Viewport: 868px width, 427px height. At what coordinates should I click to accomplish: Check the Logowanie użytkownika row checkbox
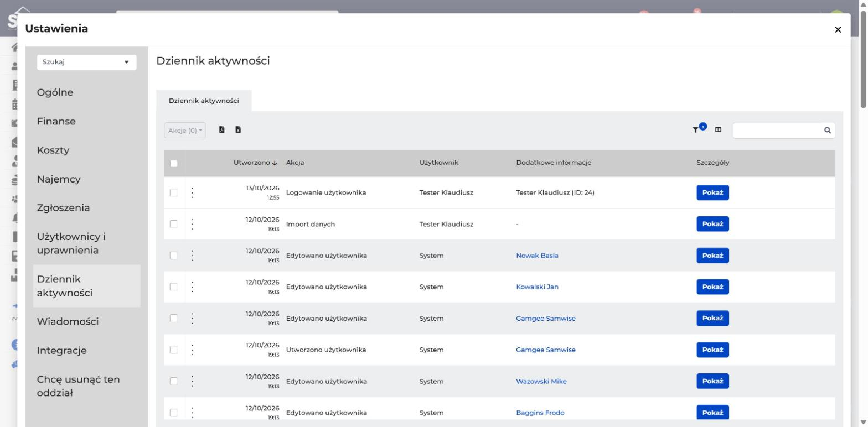174,192
